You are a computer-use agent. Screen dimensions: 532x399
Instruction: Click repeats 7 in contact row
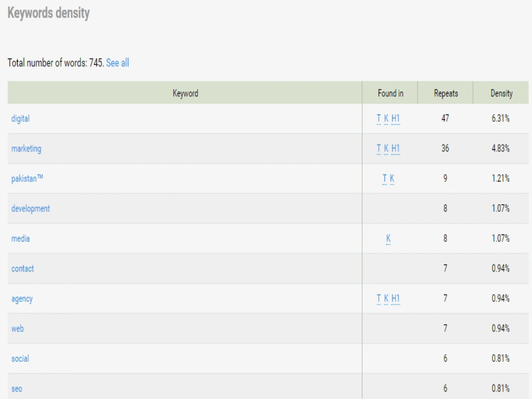[x=445, y=268]
